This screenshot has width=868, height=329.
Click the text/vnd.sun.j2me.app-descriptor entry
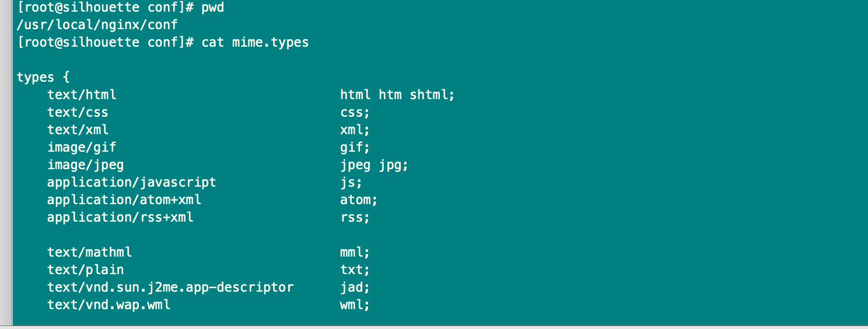click(170, 288)
